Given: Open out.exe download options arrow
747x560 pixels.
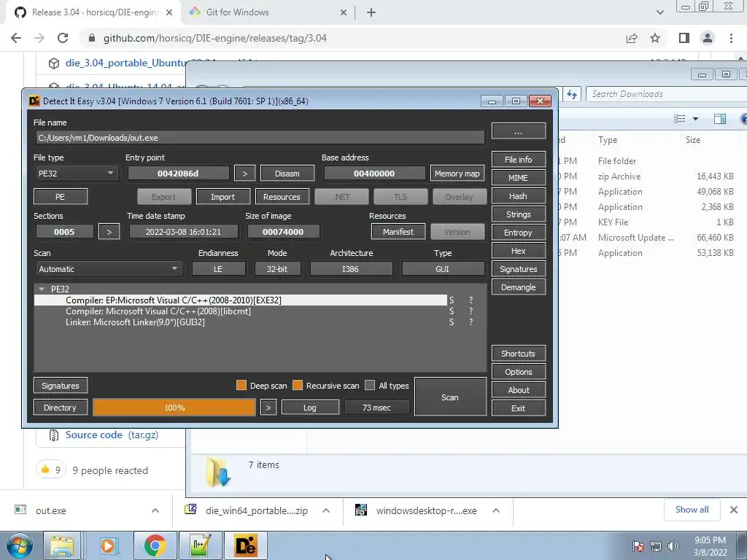Looking at the screenshot, I should click(x=155, y=510).
